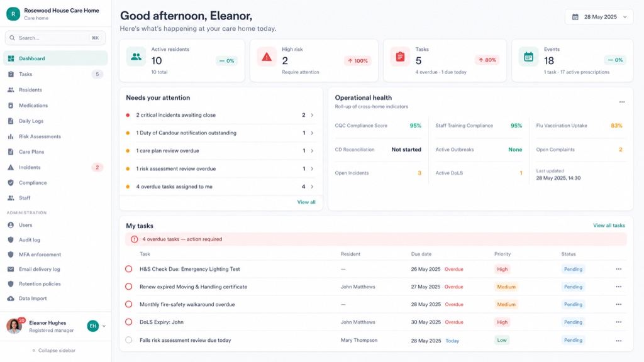This screenshot has height=362, width=644.
Task: Open chevron for Duty of Candour notification
Action: tap(312, 133)
